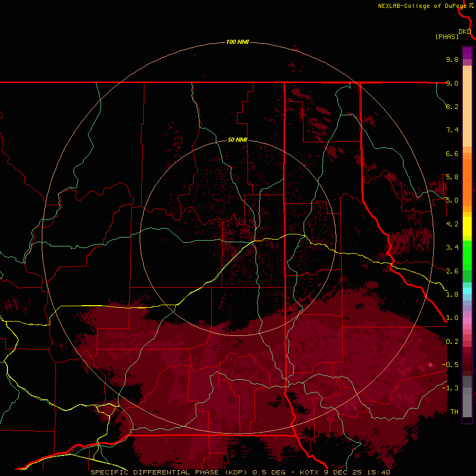Click the -0.5 value on the color scale
Screen dimensions: 476x476
click(450, 365)
